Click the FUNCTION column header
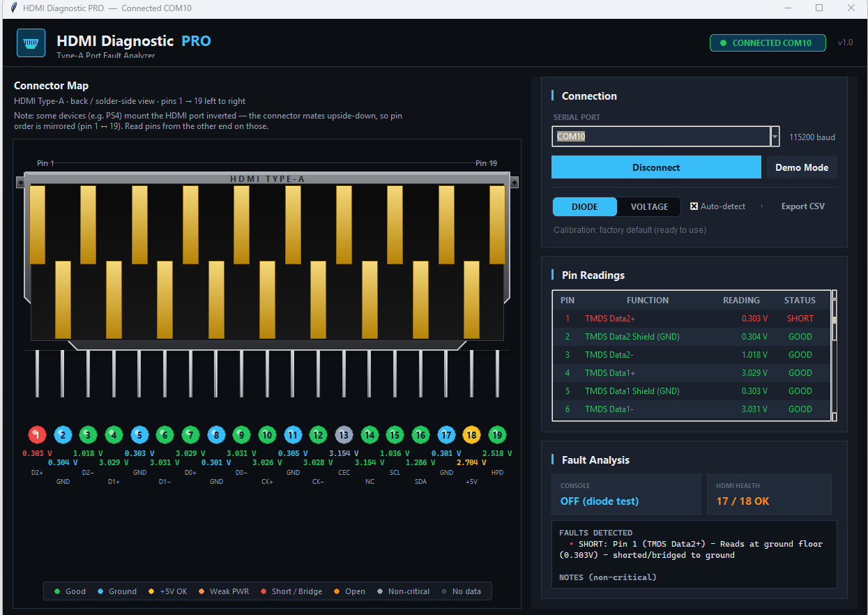Screen dimensions: 868x615 point(648,301)
